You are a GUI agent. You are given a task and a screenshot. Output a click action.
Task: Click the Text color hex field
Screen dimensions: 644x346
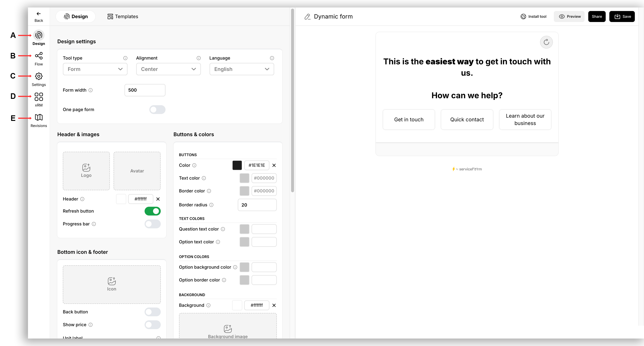tap(264, 178)
